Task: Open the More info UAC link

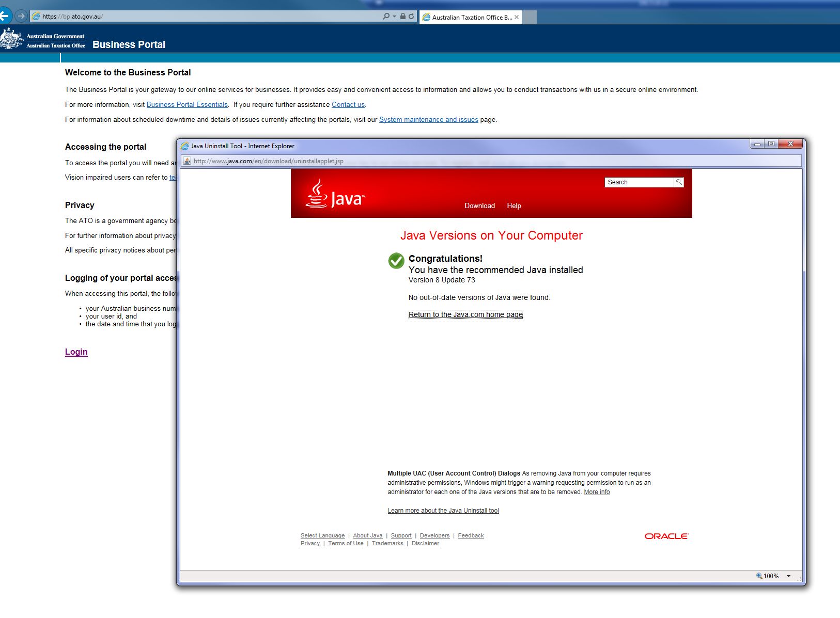Action: pyautogui.click(x=597, y=492)
